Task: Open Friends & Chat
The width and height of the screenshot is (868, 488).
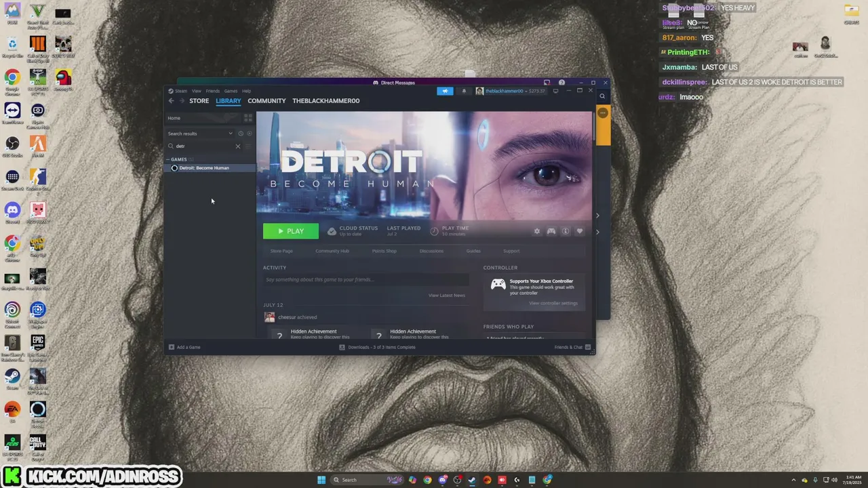Action: tap(572, 347)
